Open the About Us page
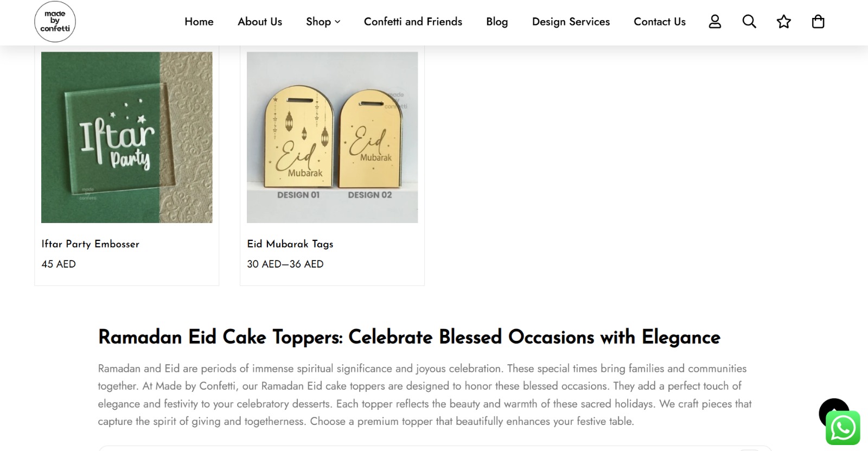The image size is (868, 451). [260, 22]
